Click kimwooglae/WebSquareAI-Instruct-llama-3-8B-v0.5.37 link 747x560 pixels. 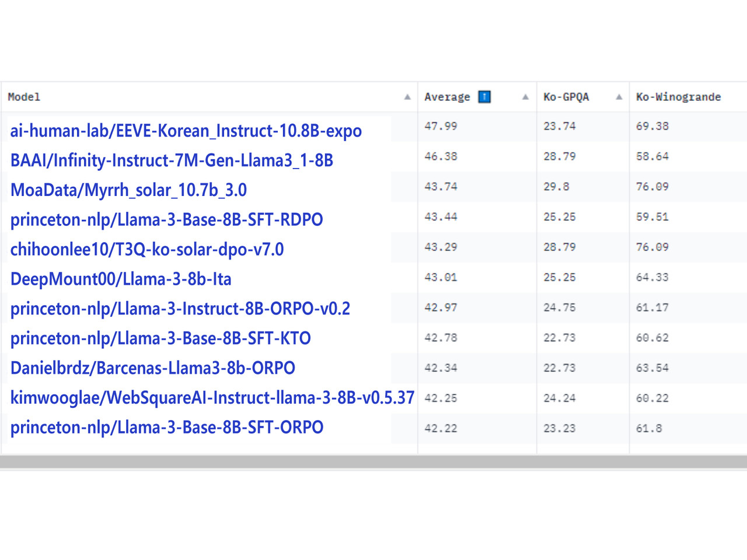[x=212, y=398]
